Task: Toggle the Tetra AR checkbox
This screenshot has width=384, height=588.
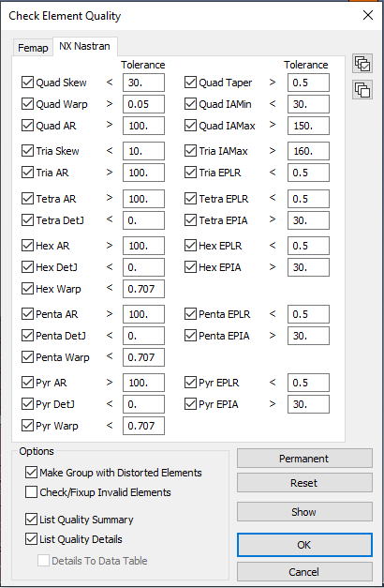Action: pyautogui.click(x=27, y=199)
